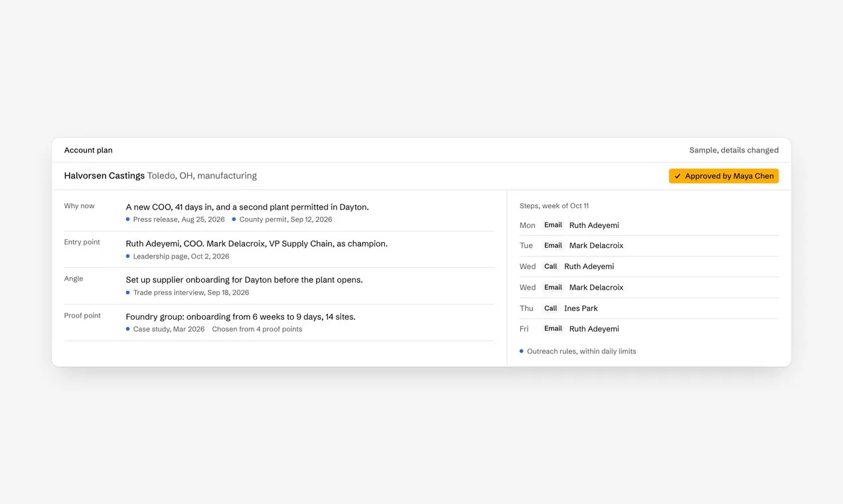Click the Call tag in the Thu row
Image resolution: width=843 pixels, height=504 pixels.
[550, 308]
